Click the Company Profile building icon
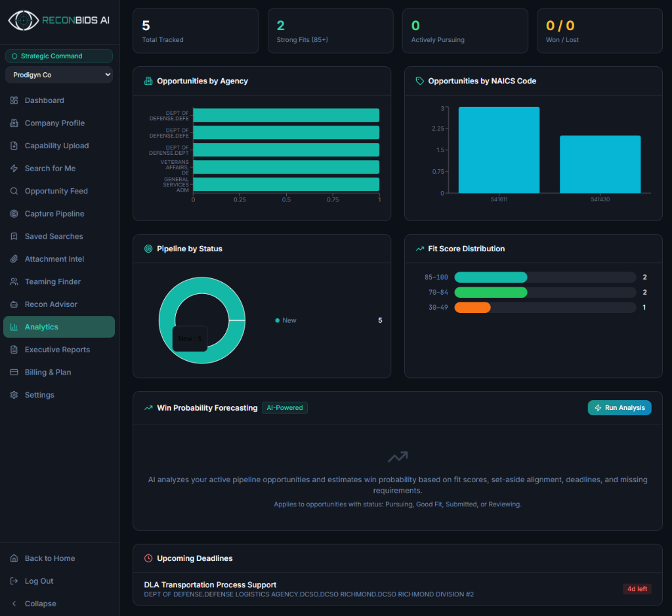 [14, 123]
